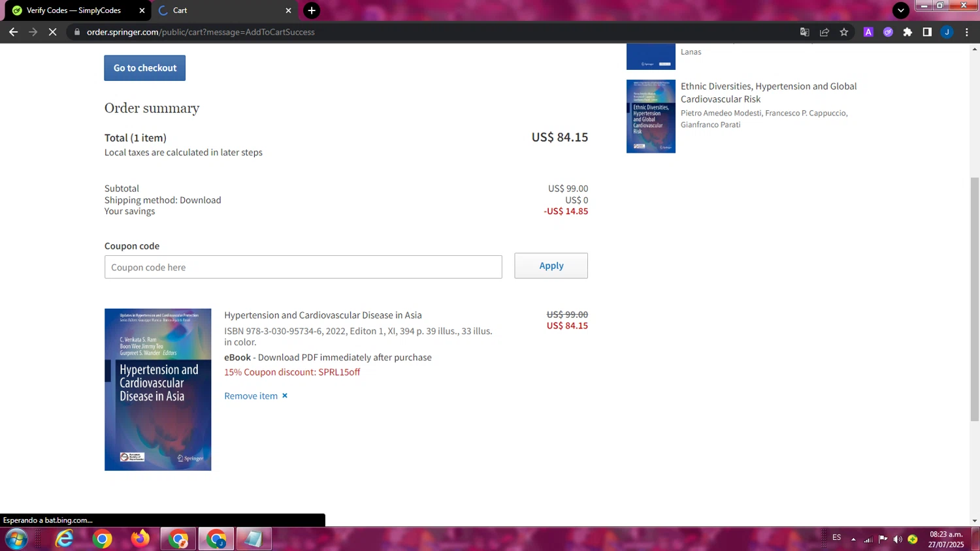
Task: Apply the coupon code
Action: coord(551,266)
